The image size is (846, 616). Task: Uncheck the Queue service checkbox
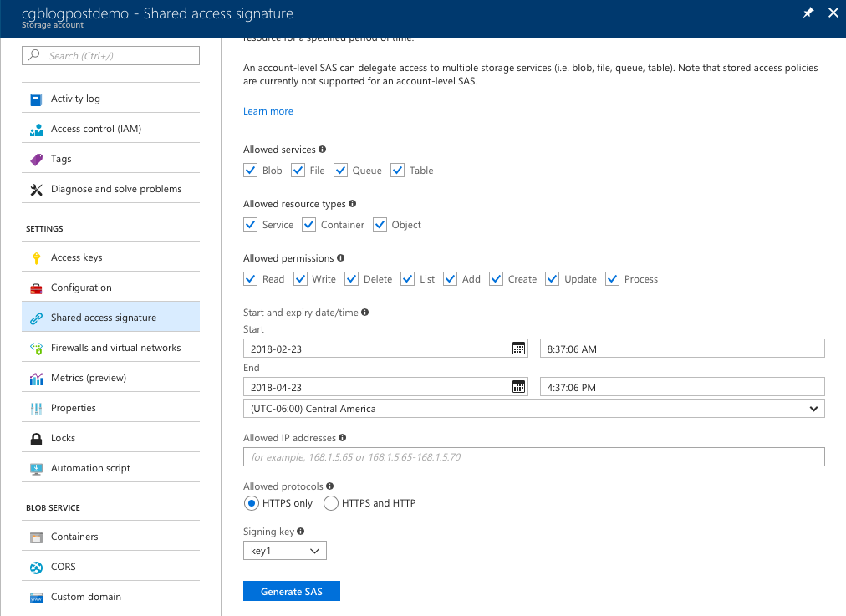click(340, 171)
